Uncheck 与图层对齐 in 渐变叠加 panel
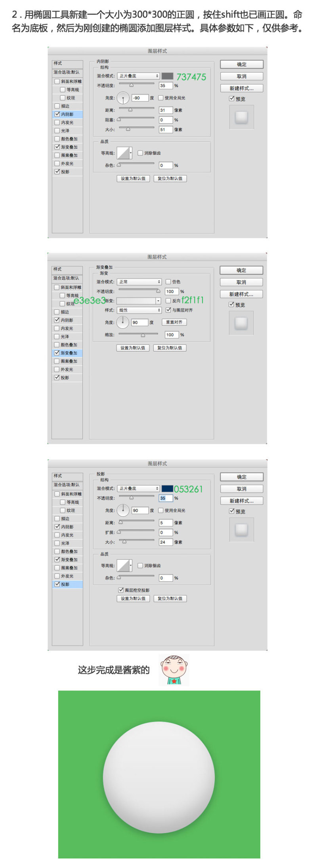This screenshot has height=868, width=317. pyautogui.click(x=168, y=310)
